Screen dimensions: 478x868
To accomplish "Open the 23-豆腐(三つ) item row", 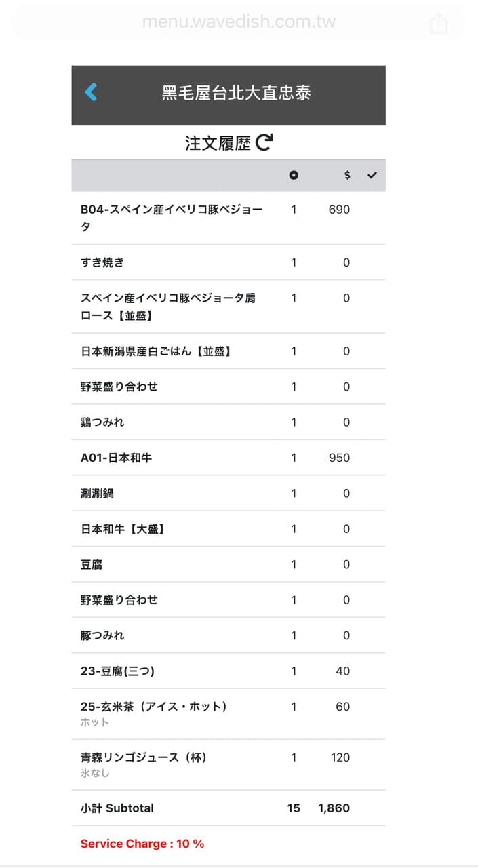I will [x=228, y=671].
